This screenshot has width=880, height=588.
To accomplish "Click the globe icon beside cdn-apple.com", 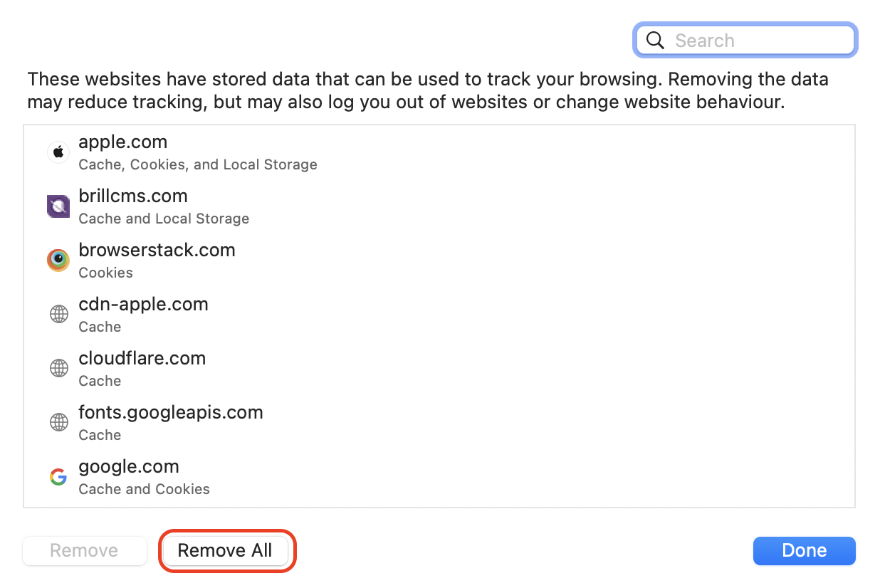I will 58,314.
